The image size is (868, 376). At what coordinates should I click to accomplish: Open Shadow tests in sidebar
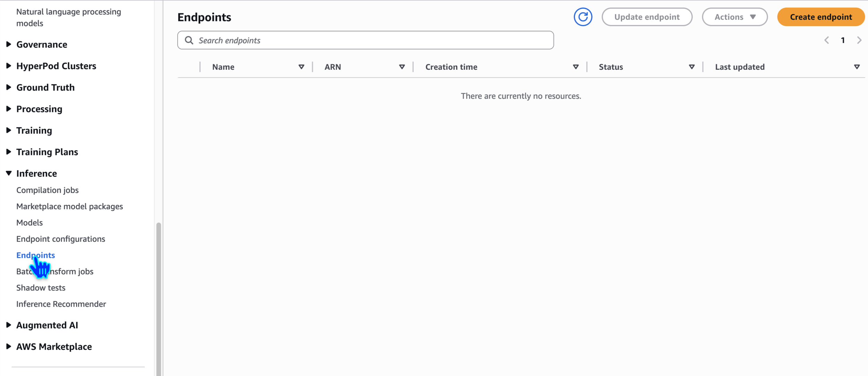tap(41, 287)
